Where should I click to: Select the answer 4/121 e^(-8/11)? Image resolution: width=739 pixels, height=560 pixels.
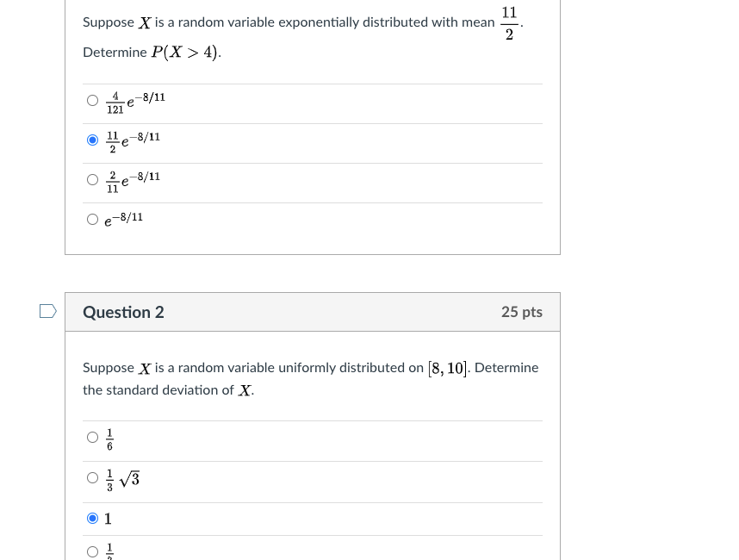[92, 100]
